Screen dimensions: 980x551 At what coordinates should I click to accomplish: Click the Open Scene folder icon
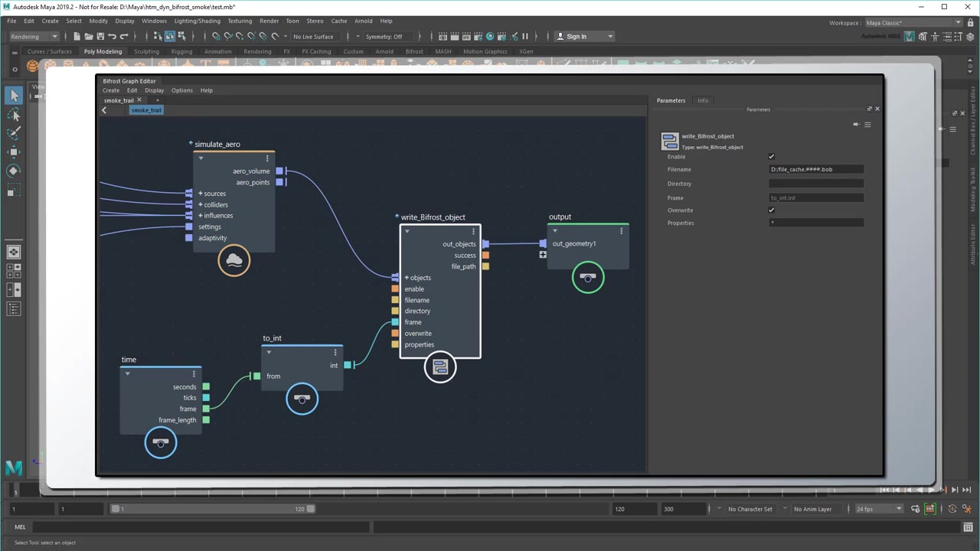point(88,36)
